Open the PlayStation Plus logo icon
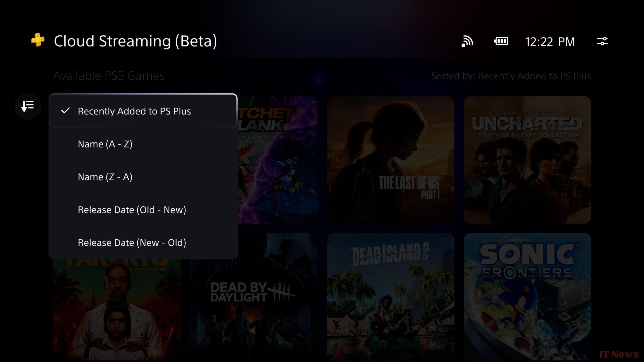Screen dimensions: 644x362 38,40
